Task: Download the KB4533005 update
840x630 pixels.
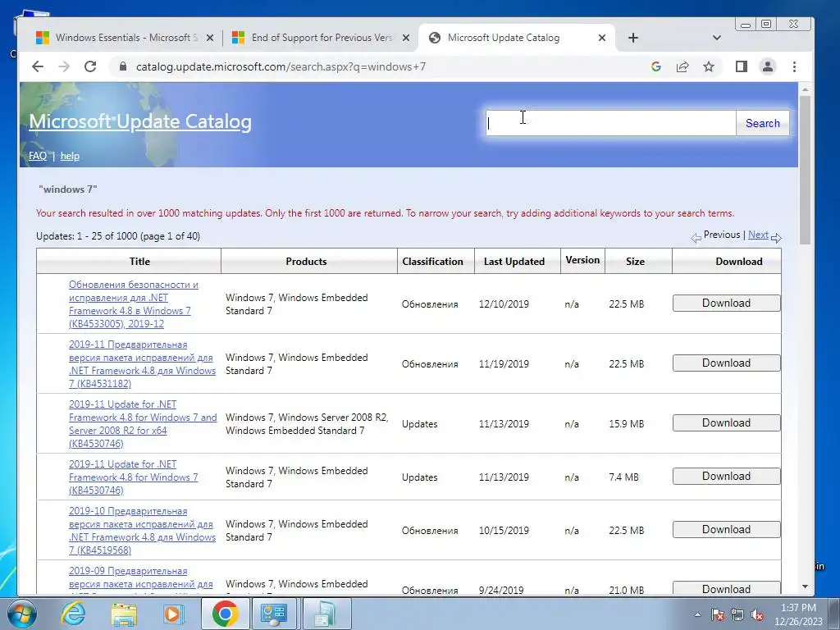Action: pyautogui.click(x=727, y=304)
